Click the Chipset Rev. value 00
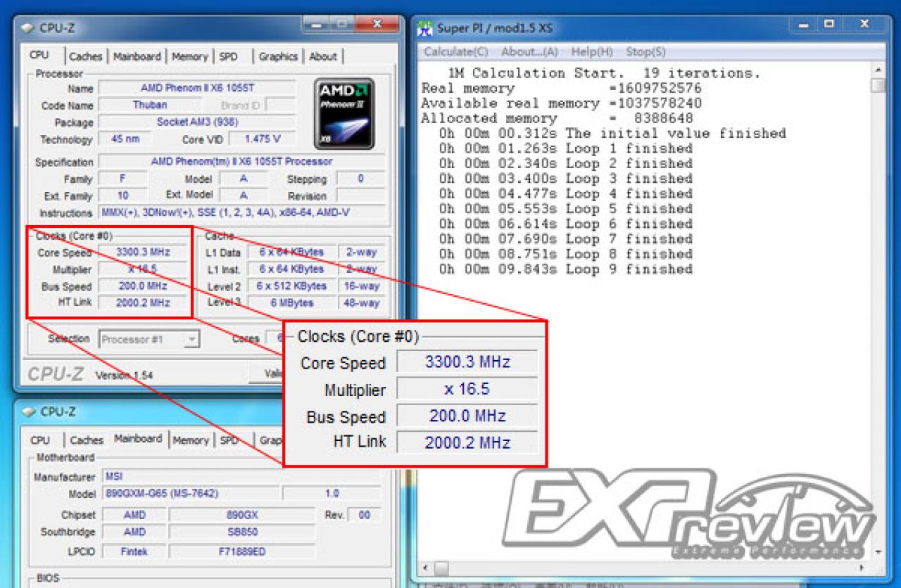901x588 pixels. tap(365, 515)
